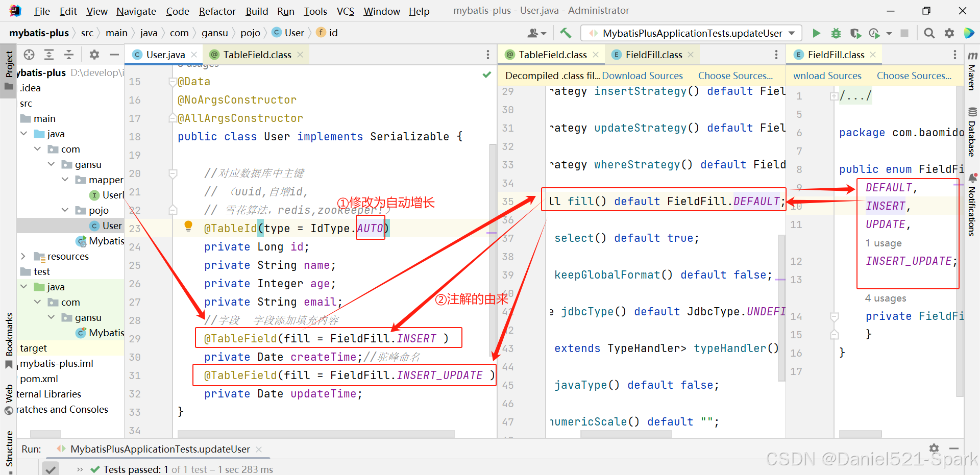
Task: Toggle show passed tests checkmark in Run panel
Action: 51,469
